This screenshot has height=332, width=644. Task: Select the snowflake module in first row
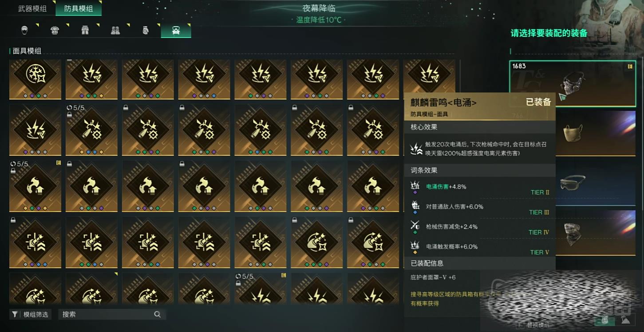pyautogui.click(x=35, y=79)
